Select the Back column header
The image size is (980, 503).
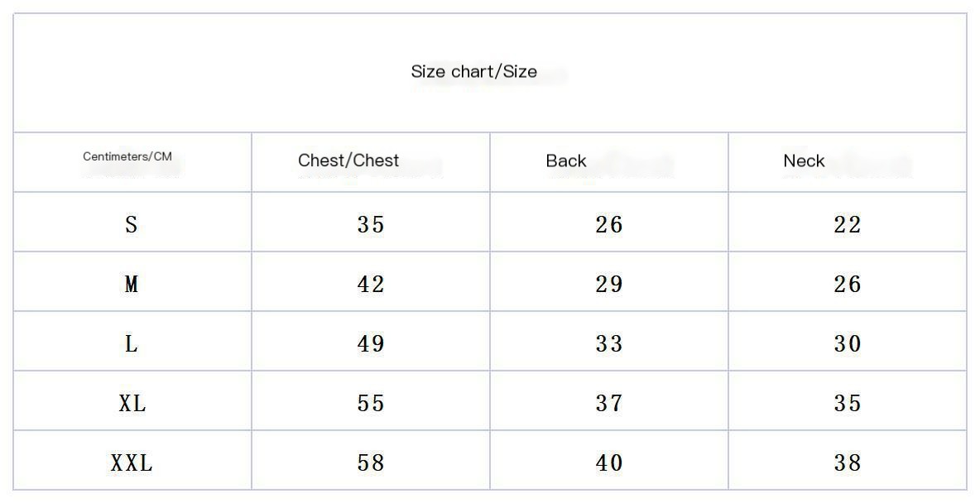tap(566, 161)
